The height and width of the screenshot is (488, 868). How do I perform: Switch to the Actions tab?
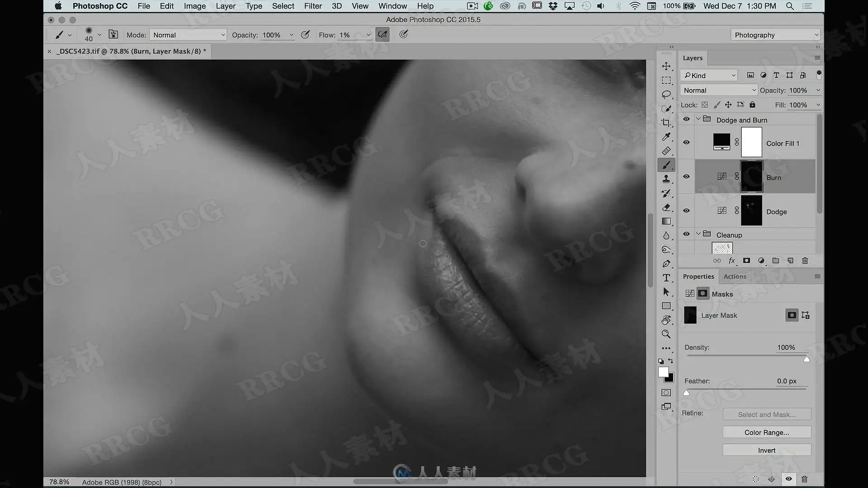735,277
